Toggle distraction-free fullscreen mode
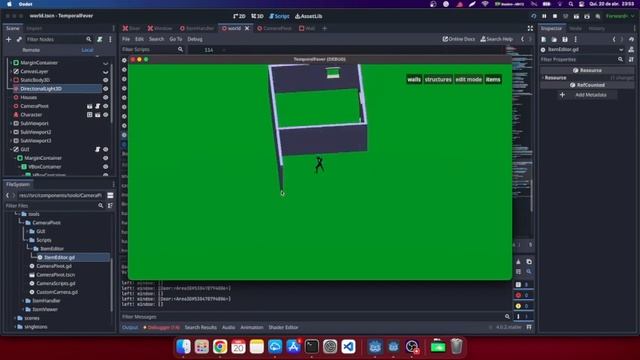The height and width of the screenshot is (360, 640). (x=530, y=29)
